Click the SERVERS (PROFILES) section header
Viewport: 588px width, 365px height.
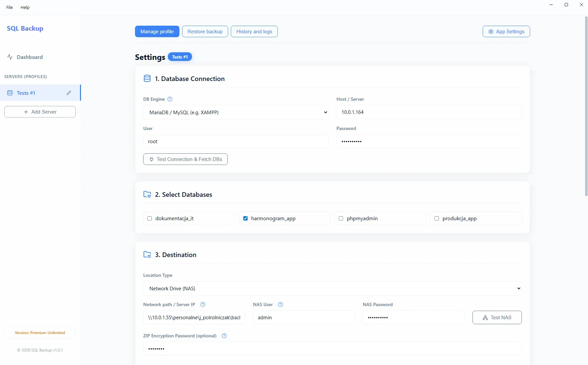coord(25,76)
